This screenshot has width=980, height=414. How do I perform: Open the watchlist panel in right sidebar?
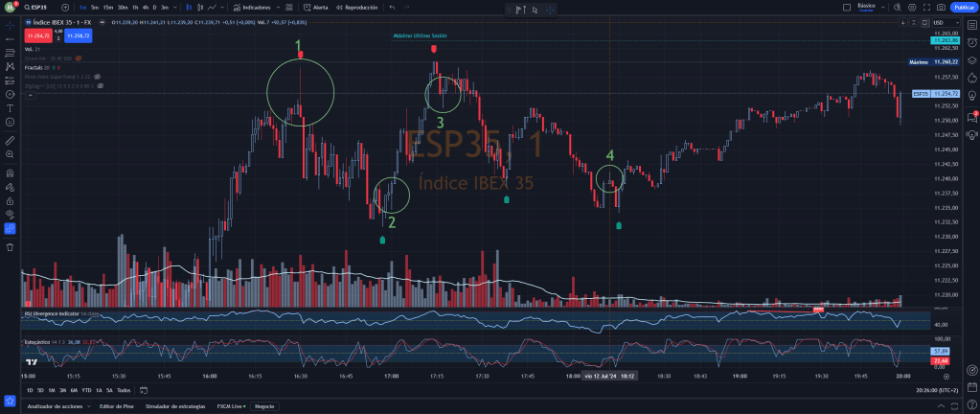click(972, 24)
